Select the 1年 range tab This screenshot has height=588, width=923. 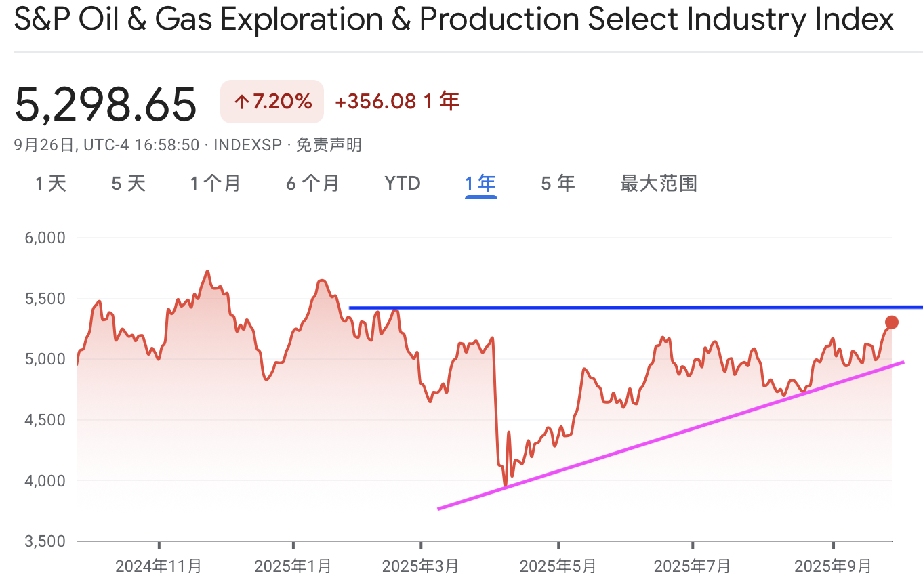(x=480, y=183)
